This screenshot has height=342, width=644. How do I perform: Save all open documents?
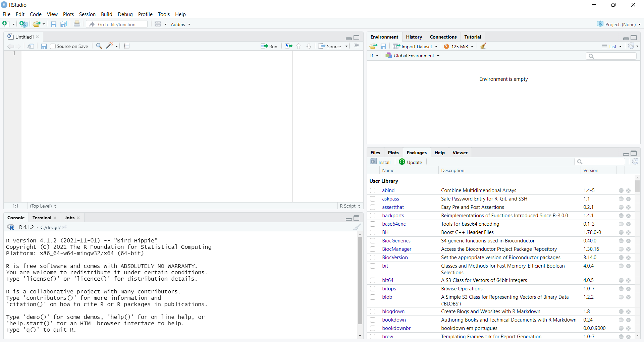click(x=64, y=24)
